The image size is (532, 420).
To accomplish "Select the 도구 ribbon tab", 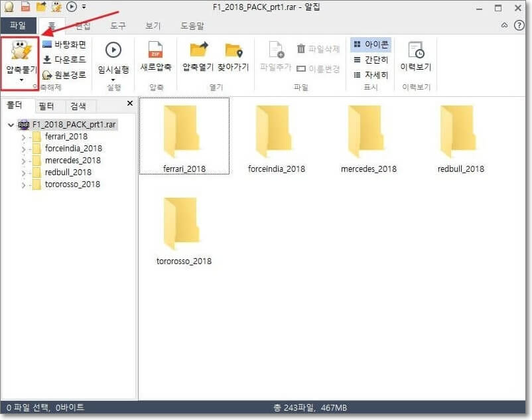I will click(118, 26).
